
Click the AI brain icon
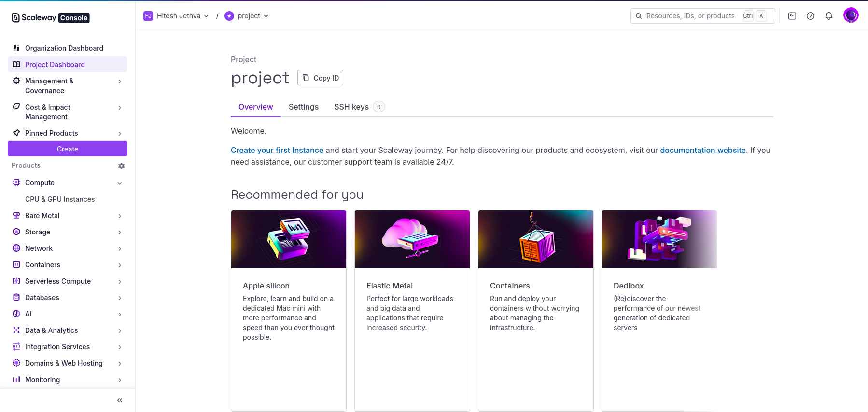(x=16, y=314)
